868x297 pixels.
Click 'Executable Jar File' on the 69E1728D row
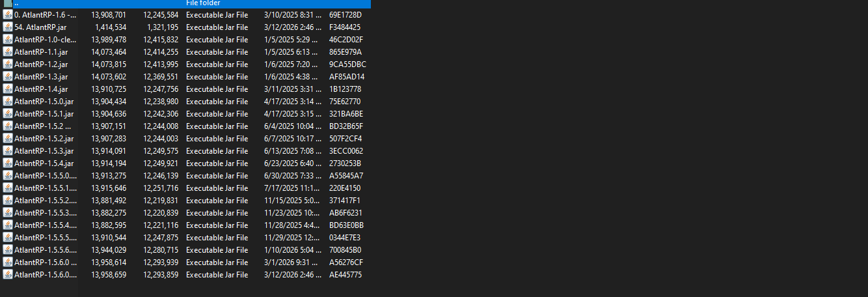(217, 14)
